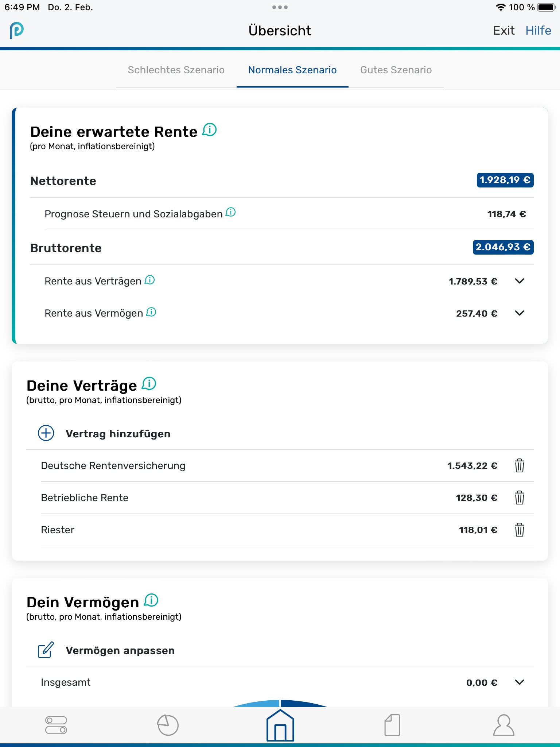Delete the Riester contract
The width and height of the screenshot is (560, 747).
[520, 530]
